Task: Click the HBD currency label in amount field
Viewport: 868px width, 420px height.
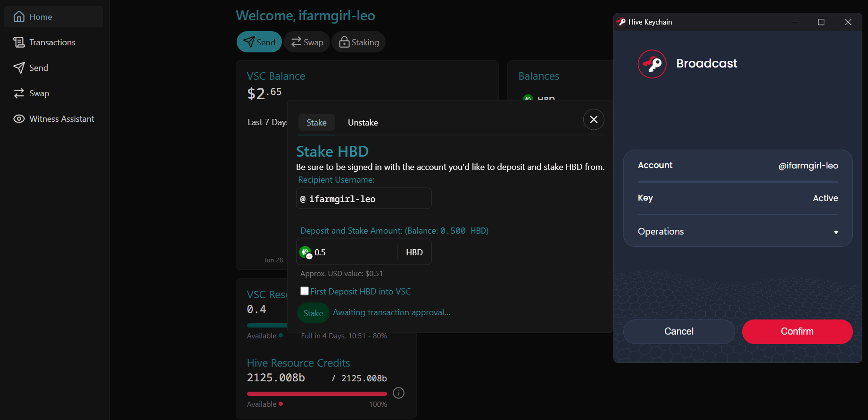Action: [414, 252]
